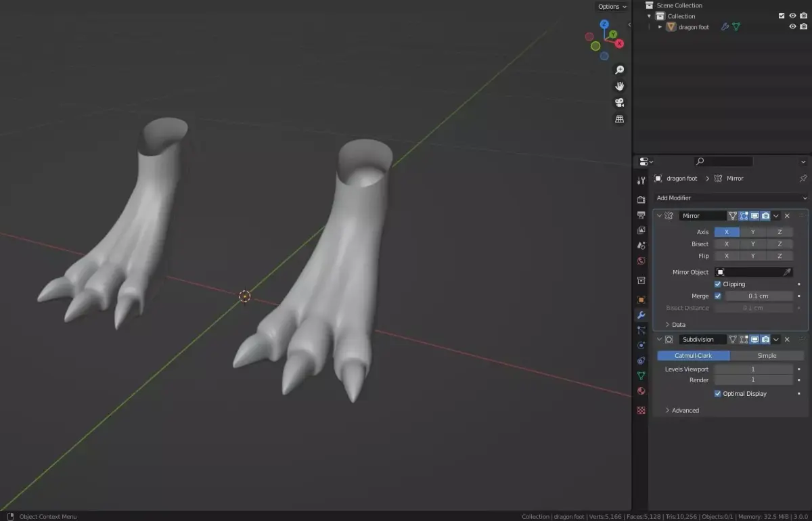Open the Output properties tab

[x=641, y=214]
